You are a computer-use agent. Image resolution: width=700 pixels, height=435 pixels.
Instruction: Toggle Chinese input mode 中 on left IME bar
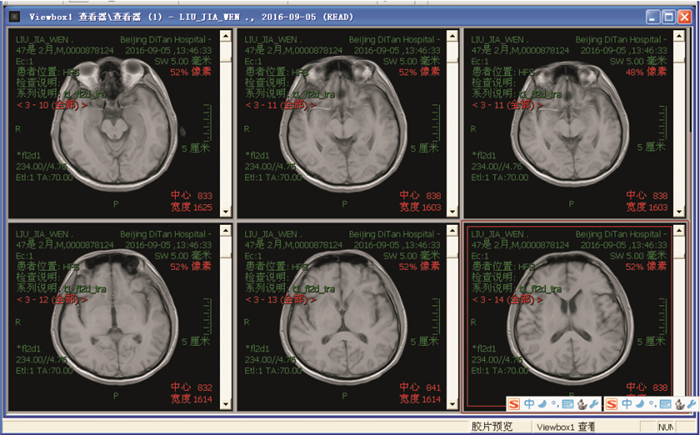click(528, 404)
